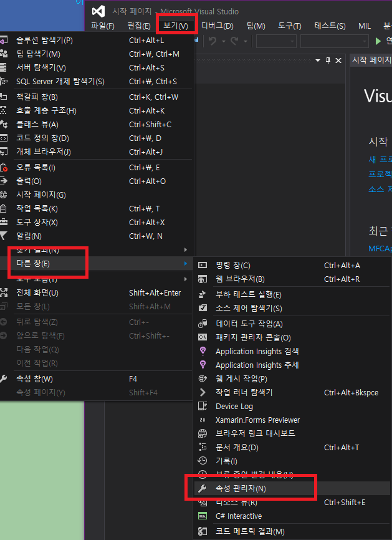
Task: Open 클래스 뷰(A)
Action: click(x=97, y=125)
